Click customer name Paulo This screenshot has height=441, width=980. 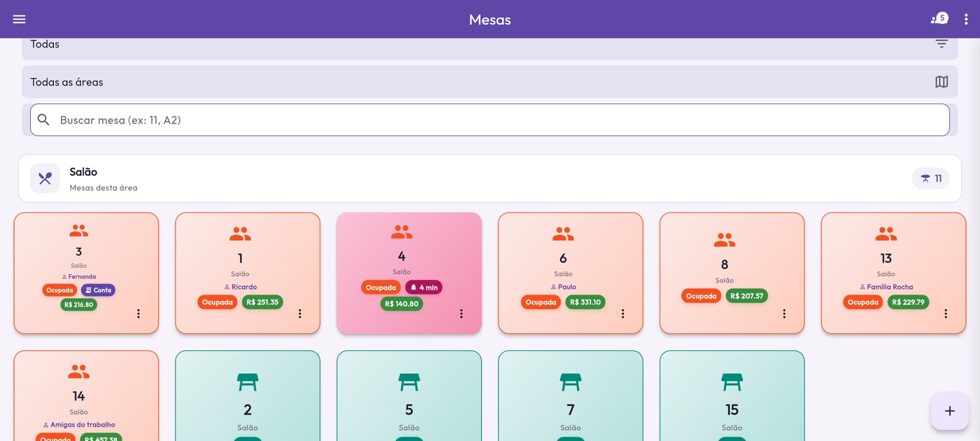point(567,287)
